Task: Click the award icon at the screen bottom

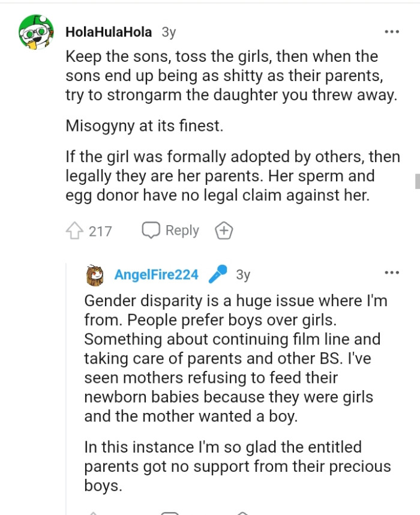Action: [x=243, y=512]
